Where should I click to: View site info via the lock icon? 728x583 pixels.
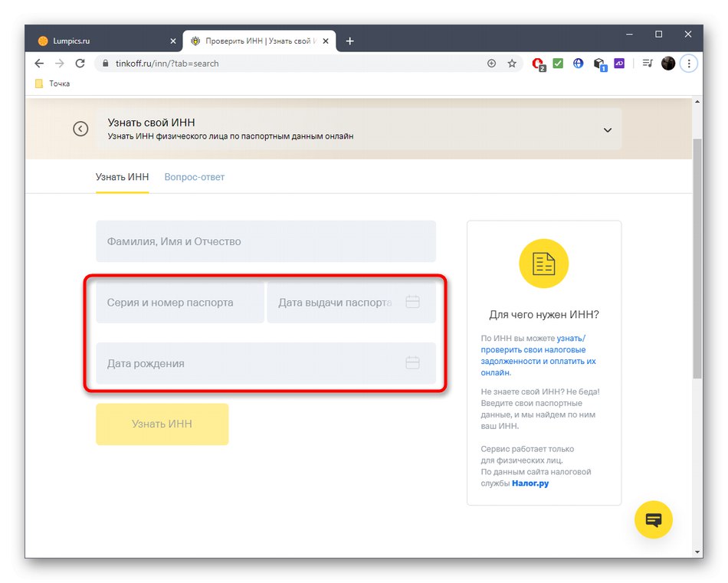(105, 64)
